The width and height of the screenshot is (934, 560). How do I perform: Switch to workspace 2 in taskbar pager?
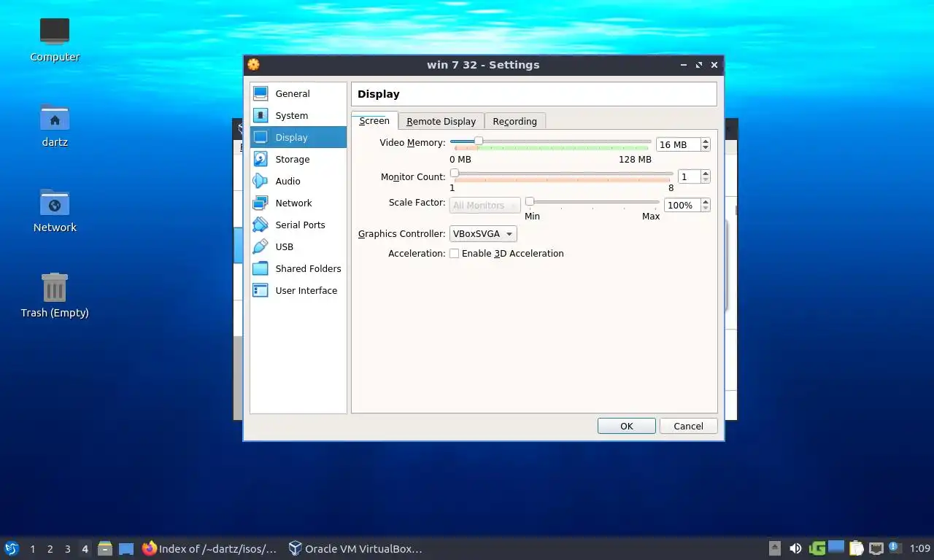click(50, 549)
